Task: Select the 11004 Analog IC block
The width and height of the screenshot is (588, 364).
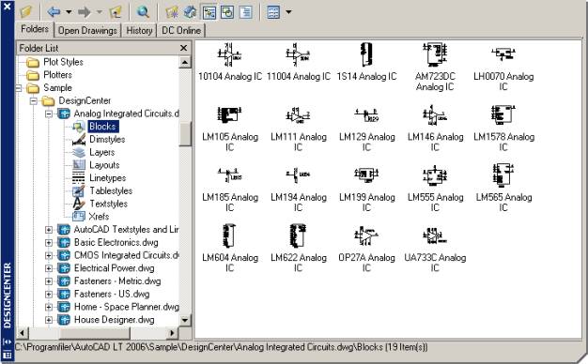Action: pyautogui.click(x=299, y=63)
